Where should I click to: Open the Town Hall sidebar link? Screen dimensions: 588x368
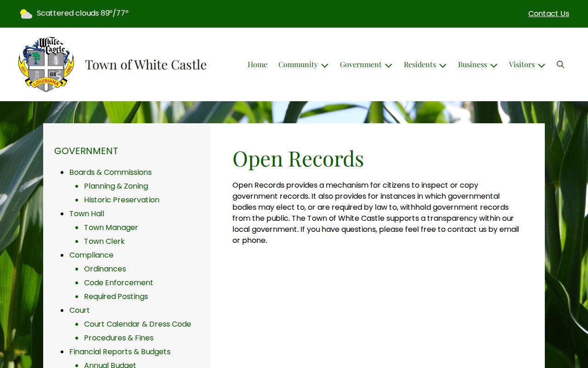[x=87, y=213]
